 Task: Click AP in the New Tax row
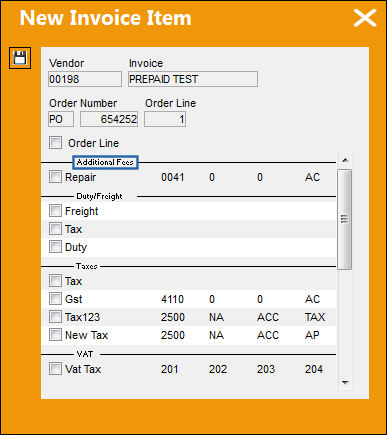(312, 335)
